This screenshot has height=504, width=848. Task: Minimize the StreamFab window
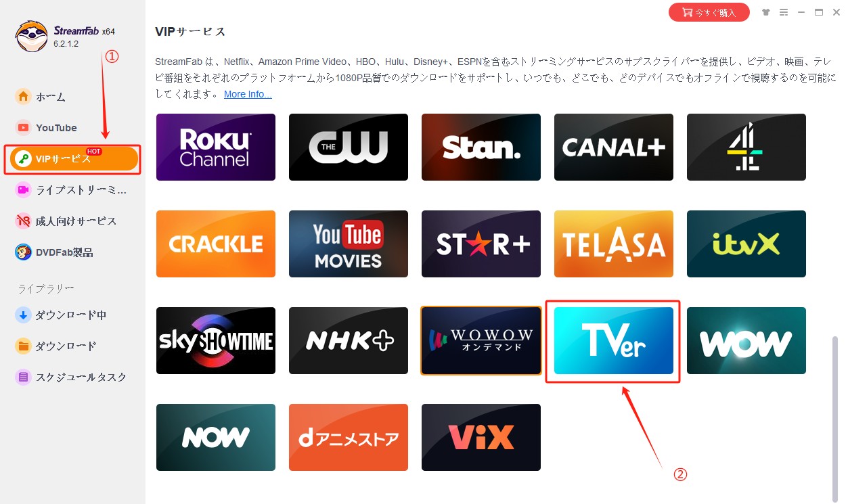coord(801,12)
